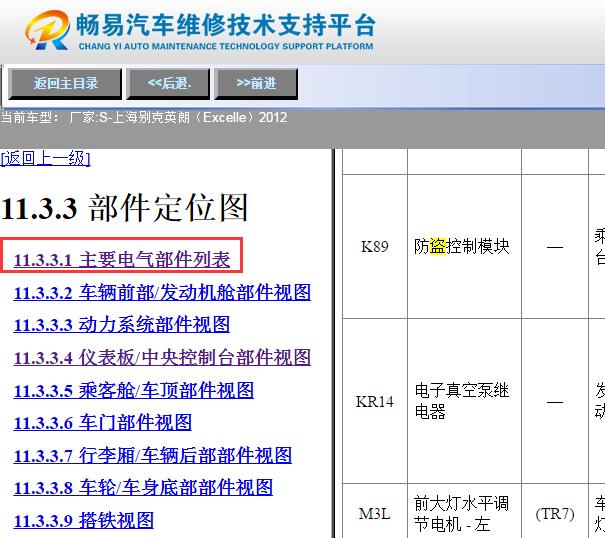This screenshot has width=605, height=538.
Task: Select the 防盗控制模块 table cell
Action: (464, 247)
